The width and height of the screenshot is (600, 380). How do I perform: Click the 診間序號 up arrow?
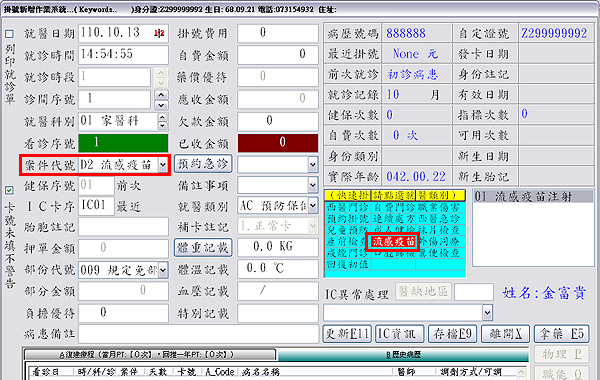(x=161, y=95)
